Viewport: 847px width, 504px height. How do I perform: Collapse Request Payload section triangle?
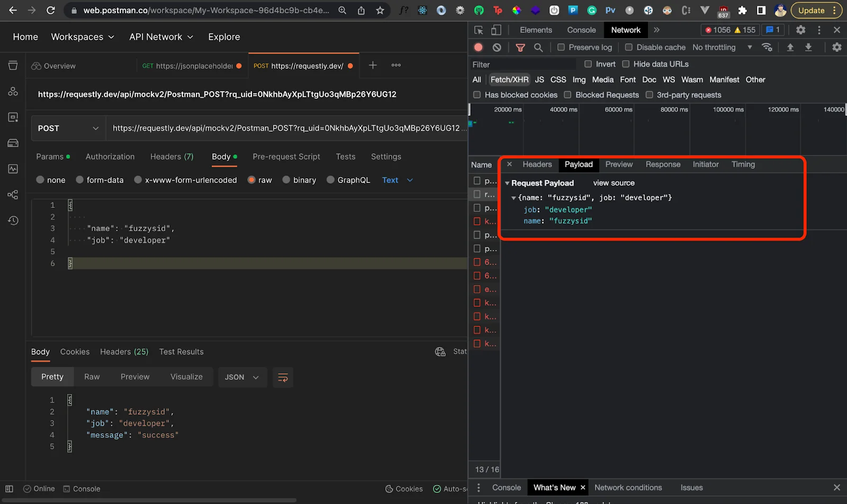tap(507, 184)
